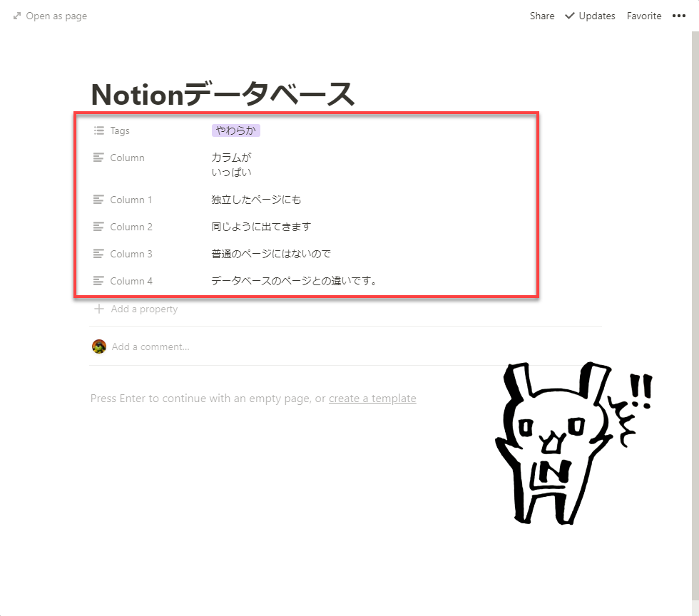Click the value カラムが いっぱい
The width and height of the screenshot is (699, 616).
[231, 165]
